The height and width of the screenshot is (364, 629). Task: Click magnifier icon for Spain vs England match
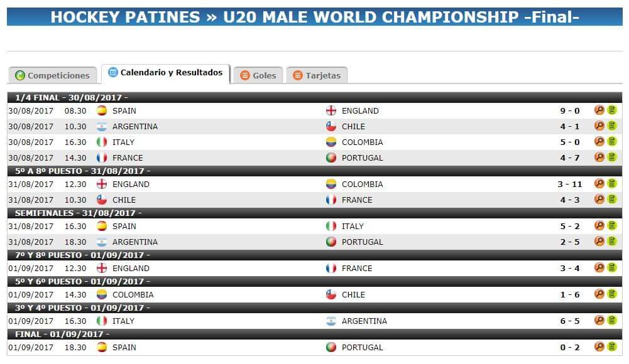[599, 110]
